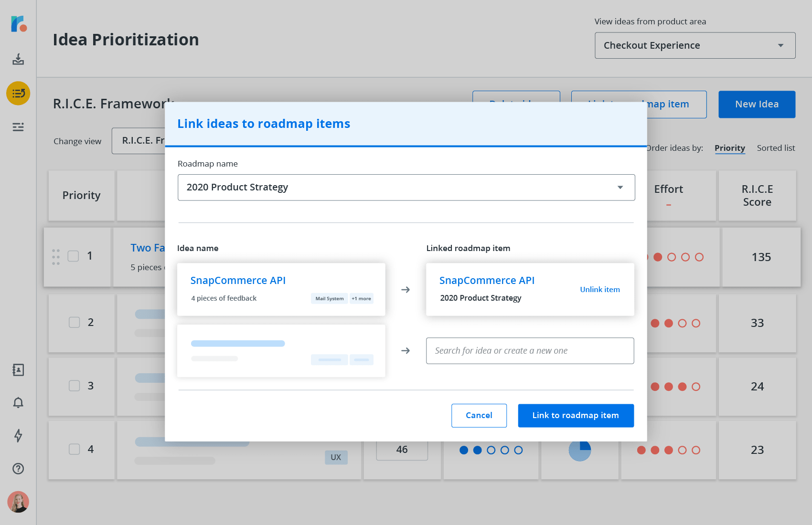Open the Change view R.I.C.E. dropdown
Viewport: 812px width, 525px height.
click(139, 141)
